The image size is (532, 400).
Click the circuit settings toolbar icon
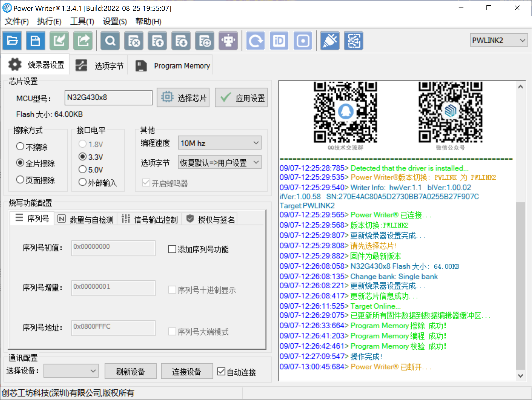click(x=354, y=41)
